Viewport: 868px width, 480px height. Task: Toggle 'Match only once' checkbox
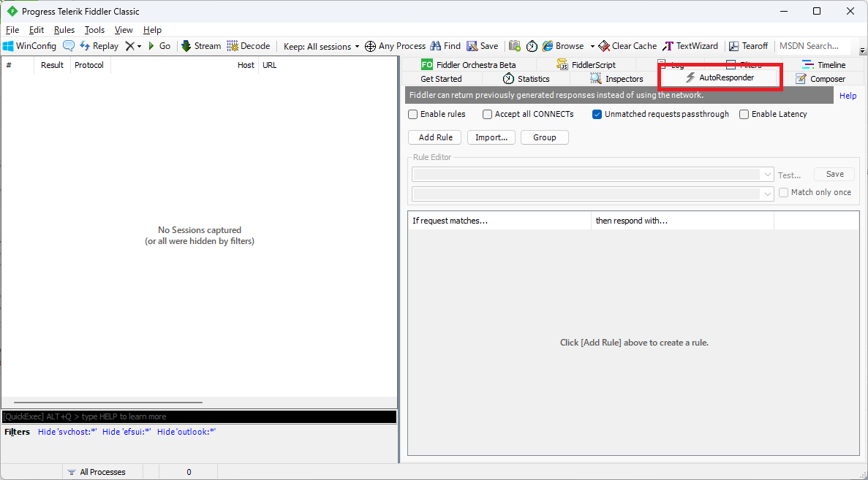coord(783,192)
